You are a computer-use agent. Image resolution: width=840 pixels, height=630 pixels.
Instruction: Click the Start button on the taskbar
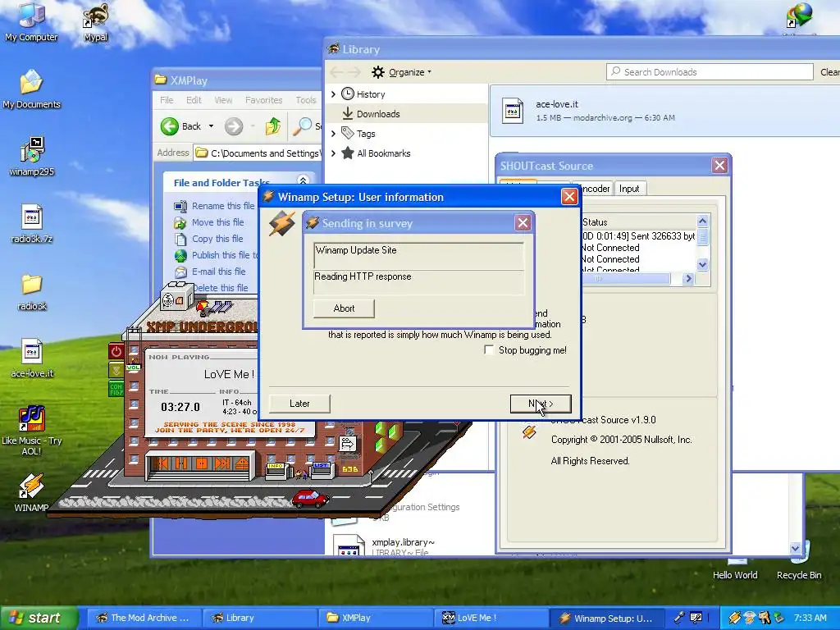click(x=39, y=619)
